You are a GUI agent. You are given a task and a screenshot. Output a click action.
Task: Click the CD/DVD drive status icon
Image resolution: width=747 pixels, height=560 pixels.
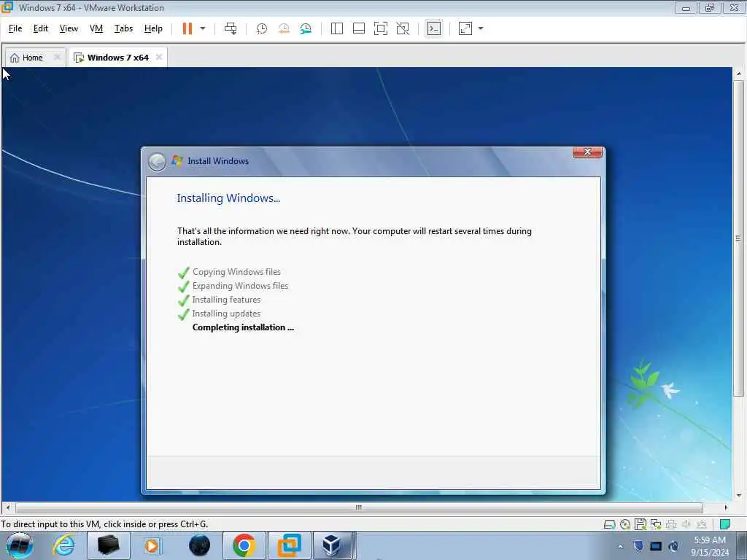point(625,524)
